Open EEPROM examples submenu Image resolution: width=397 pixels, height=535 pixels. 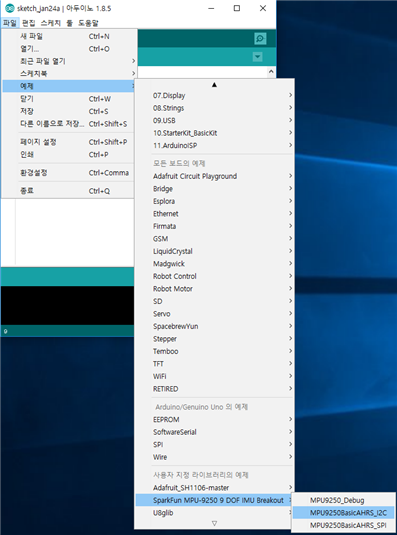pos(214,419)
